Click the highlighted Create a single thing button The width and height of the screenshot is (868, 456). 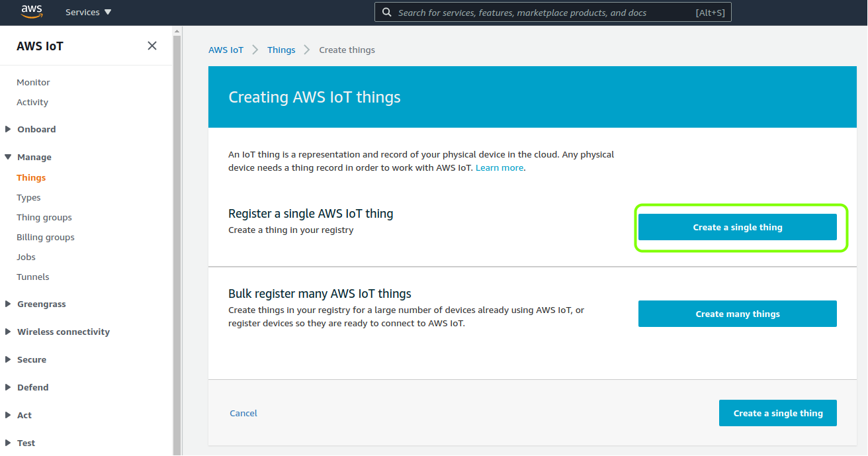coord(738,227)
